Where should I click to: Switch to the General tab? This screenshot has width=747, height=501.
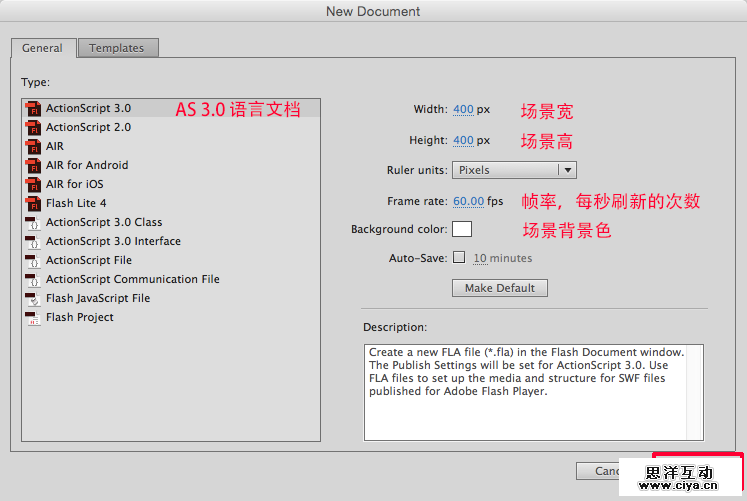(x=43, y=48)
